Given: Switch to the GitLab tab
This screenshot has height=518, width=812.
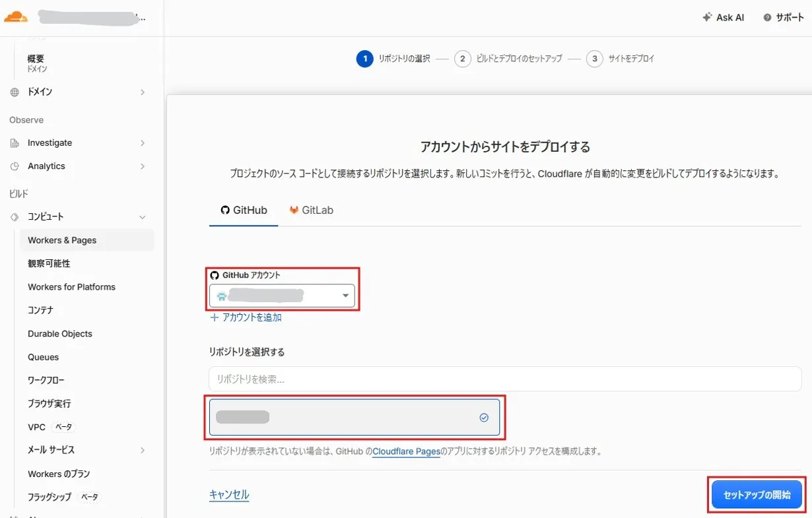Looking at the screenshot, I should point(311,210).
